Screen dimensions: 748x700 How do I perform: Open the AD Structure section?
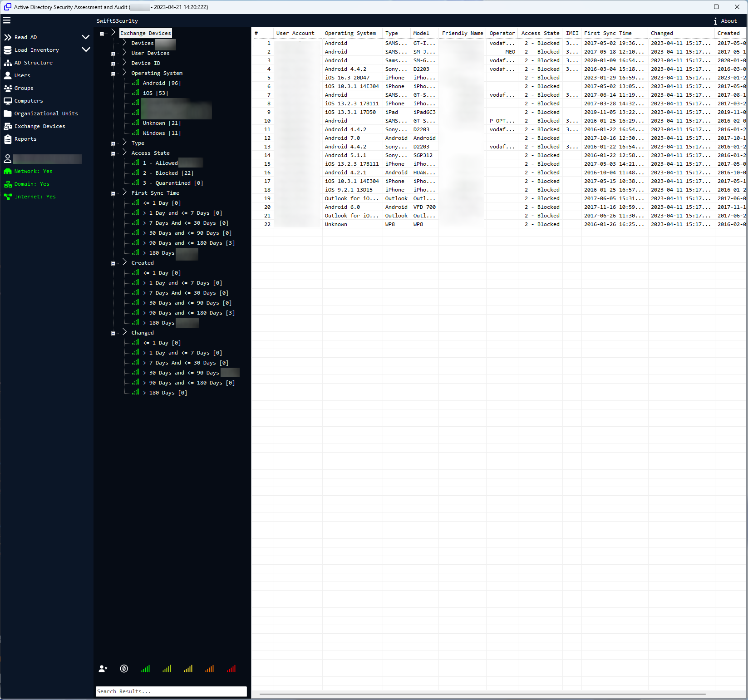pyautogui.click(x=33, y=63)
